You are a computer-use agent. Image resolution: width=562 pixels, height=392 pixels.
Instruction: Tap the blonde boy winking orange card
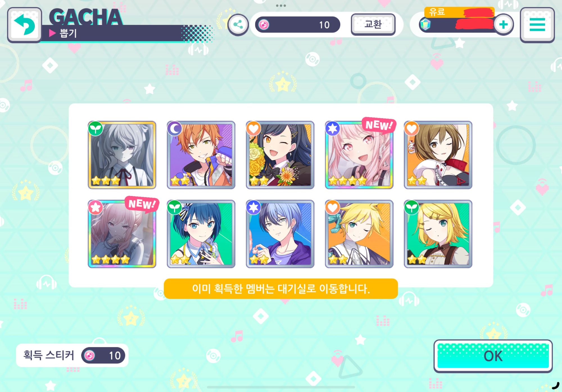point(359,234)
